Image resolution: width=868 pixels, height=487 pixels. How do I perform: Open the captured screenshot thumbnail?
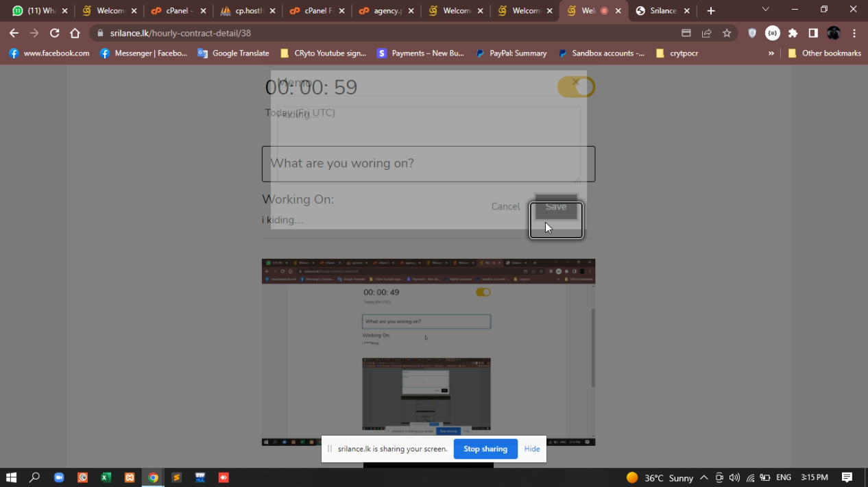428,352
